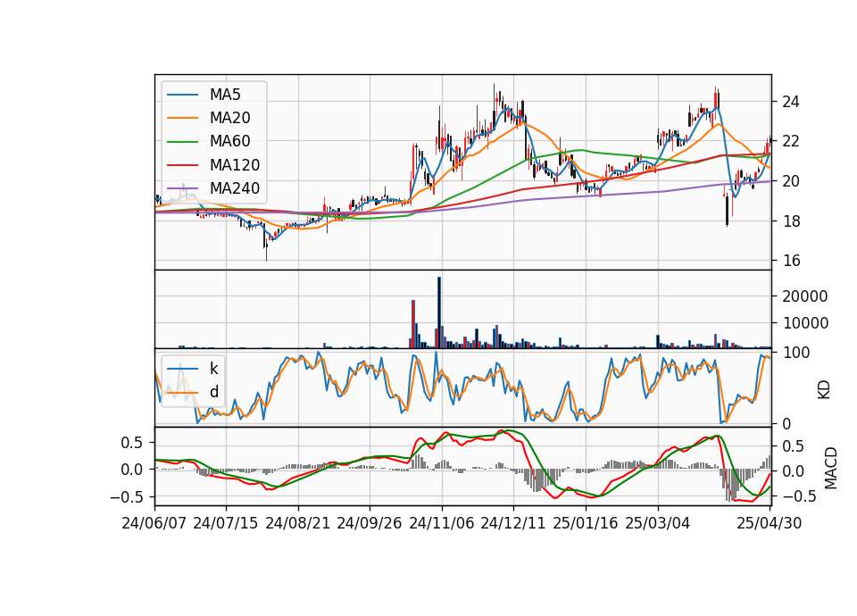The width and height of the screenshot is (857, 616).
Task: Click the 24/07/15 date label
Action: (226, 524)
